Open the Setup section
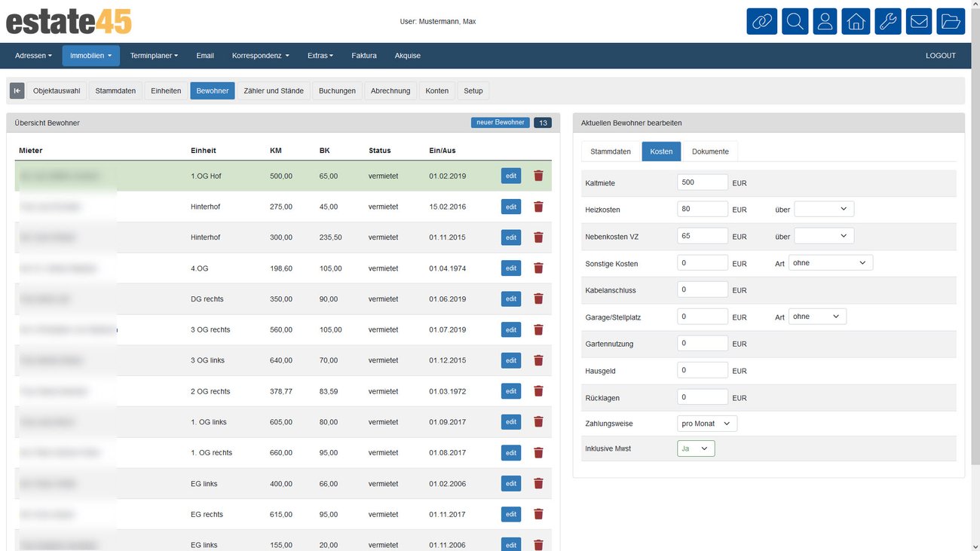The width and height of the screenshot is (980, 551). pyautogui.click(x=473, y=90)
